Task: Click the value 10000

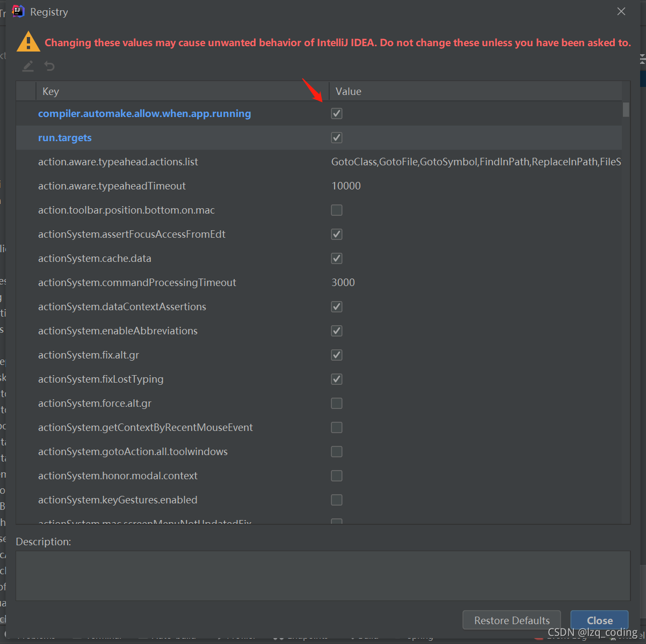Action: pos(346,186)
